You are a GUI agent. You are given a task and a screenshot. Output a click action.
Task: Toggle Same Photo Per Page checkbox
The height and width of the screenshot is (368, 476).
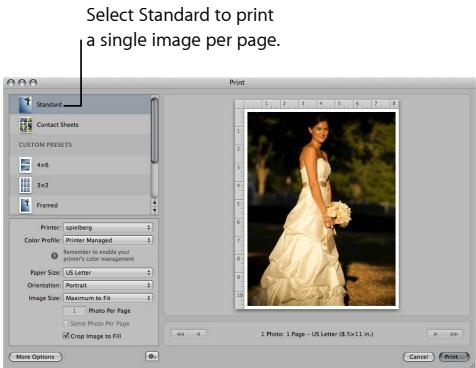pos(66,323)
